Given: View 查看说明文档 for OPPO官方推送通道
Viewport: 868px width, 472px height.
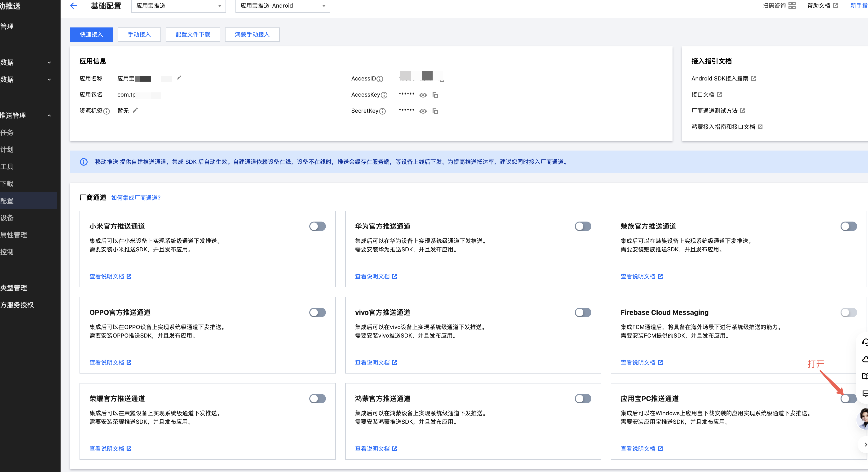Looking at the screenshot, I should click(110, 363).
